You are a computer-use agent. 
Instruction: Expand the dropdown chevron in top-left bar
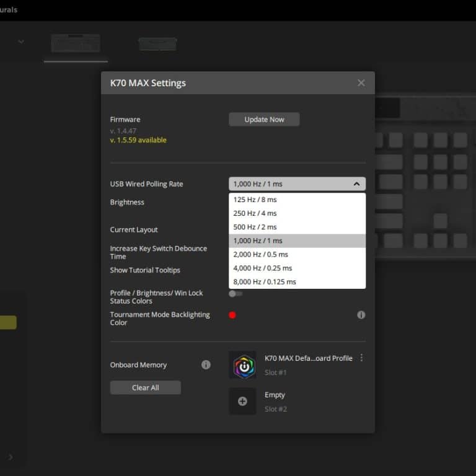[21, 42]
